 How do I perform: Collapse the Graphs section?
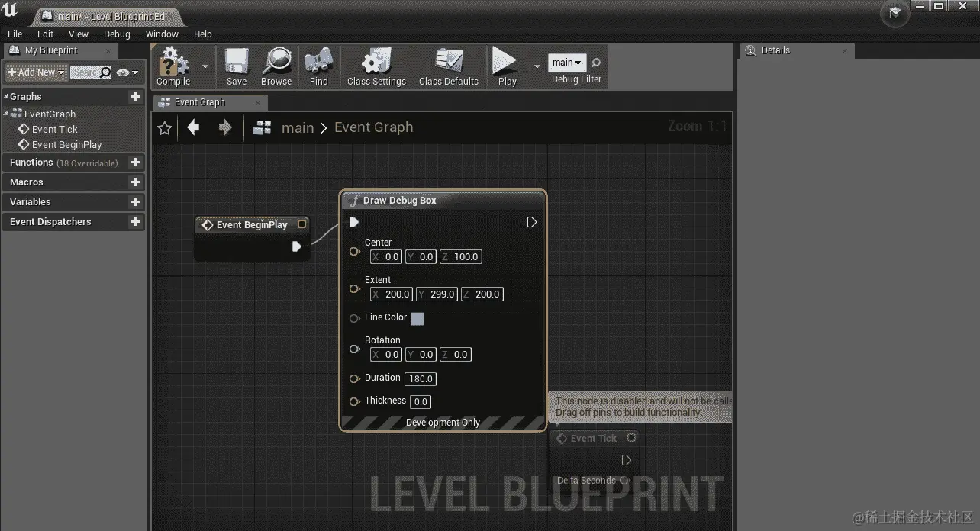click(5, 97)
